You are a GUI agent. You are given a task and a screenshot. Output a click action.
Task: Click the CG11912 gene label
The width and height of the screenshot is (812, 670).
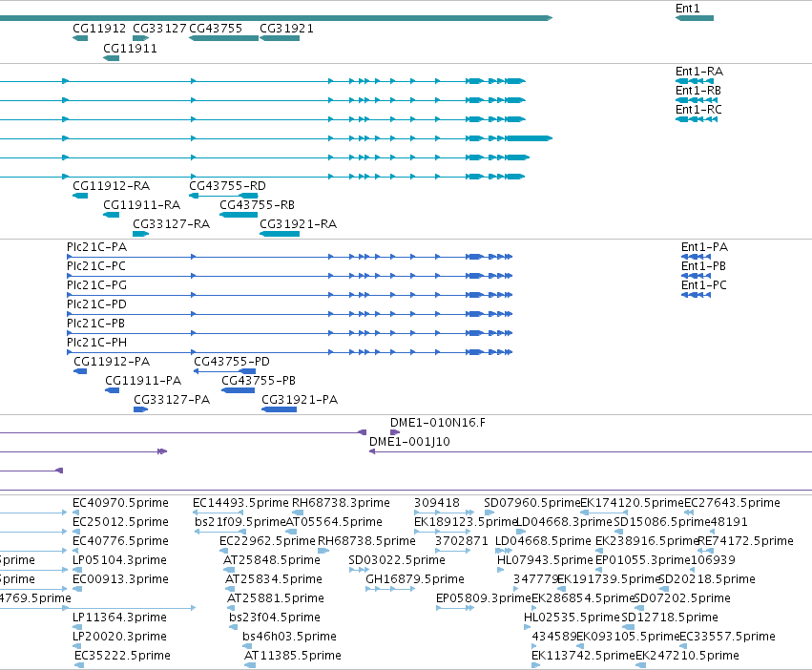99,29
